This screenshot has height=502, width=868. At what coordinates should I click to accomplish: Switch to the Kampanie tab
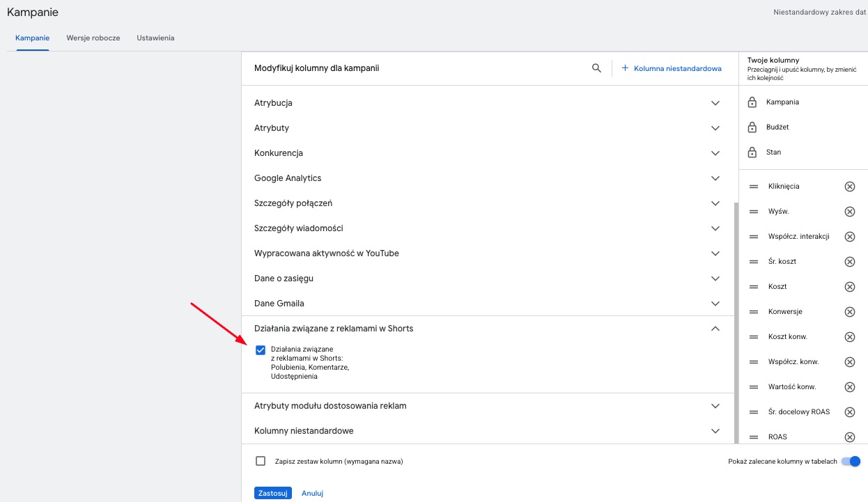pos(32,38)
